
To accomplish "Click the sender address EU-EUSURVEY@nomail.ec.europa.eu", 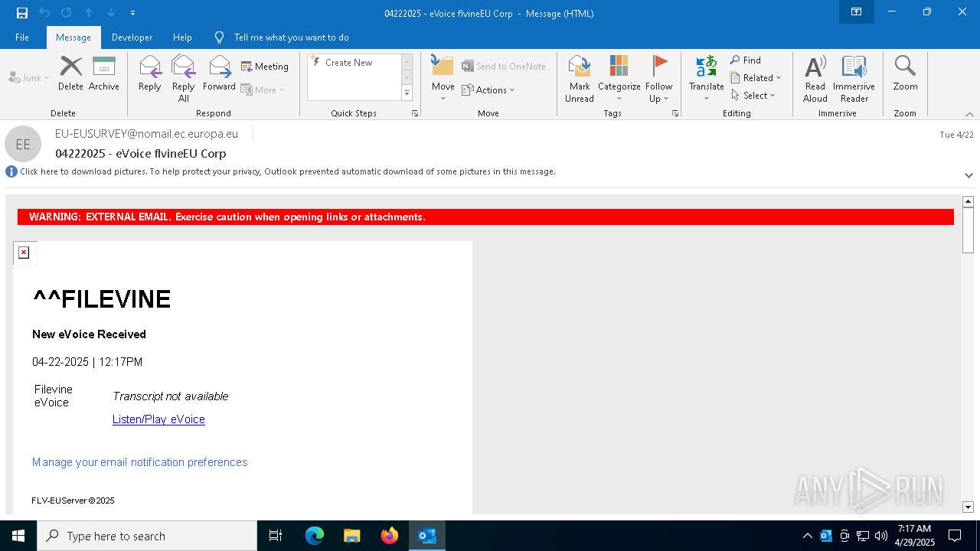I will click(x=146, y=134).
